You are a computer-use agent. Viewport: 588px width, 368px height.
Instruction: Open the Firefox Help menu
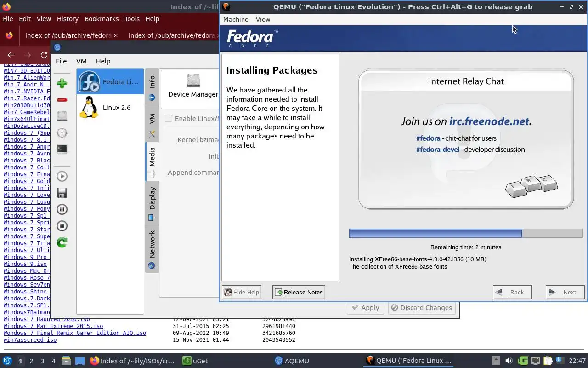click(152, 19)
